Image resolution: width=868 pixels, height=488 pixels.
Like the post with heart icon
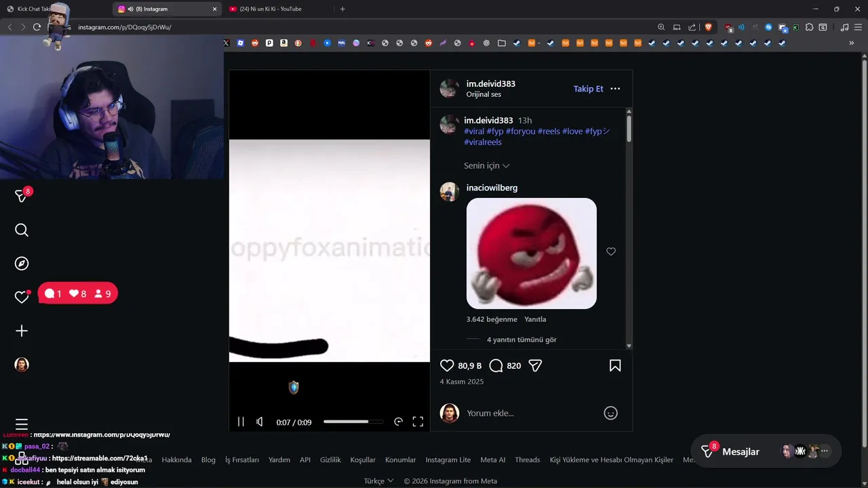pos(447,366)
